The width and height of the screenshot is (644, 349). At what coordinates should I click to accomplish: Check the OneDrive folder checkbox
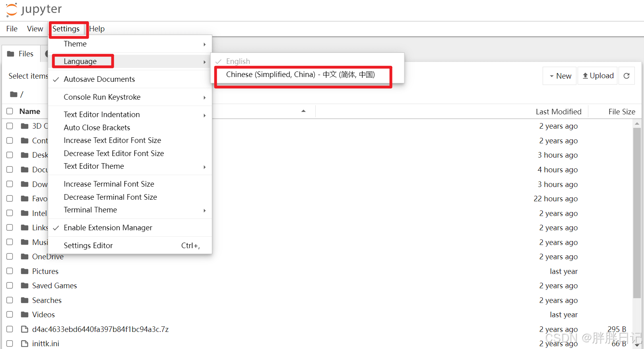click(10, 256)
